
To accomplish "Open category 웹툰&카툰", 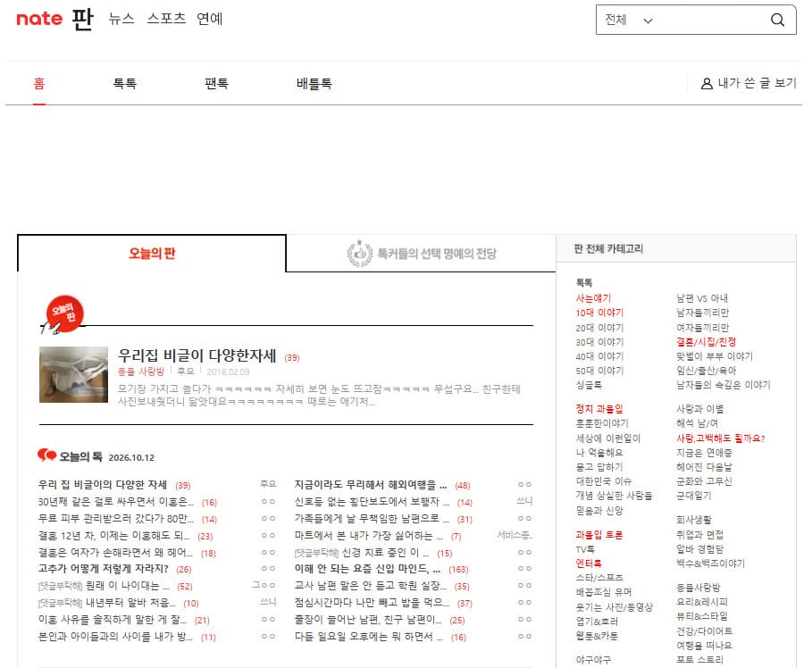I will coord(597,636).
